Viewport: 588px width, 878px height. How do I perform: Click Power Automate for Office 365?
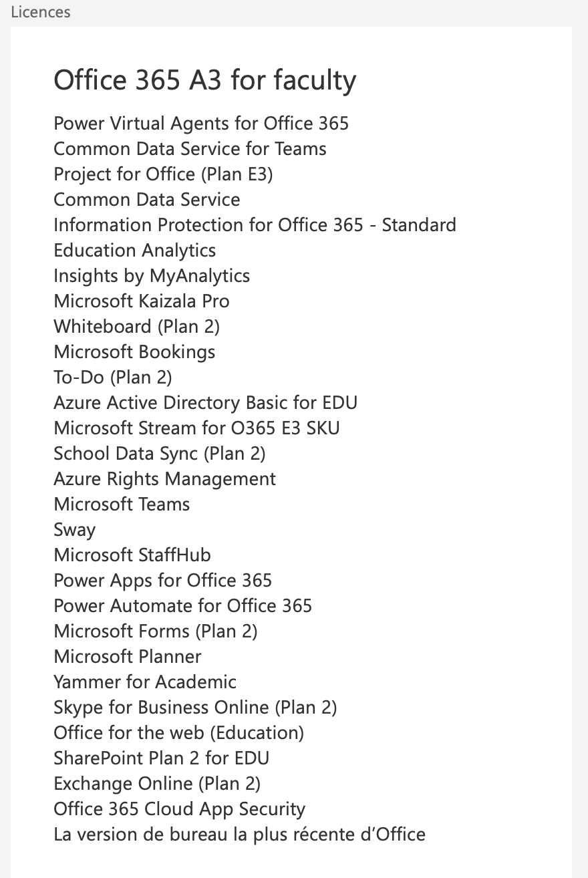pos(183,606)
